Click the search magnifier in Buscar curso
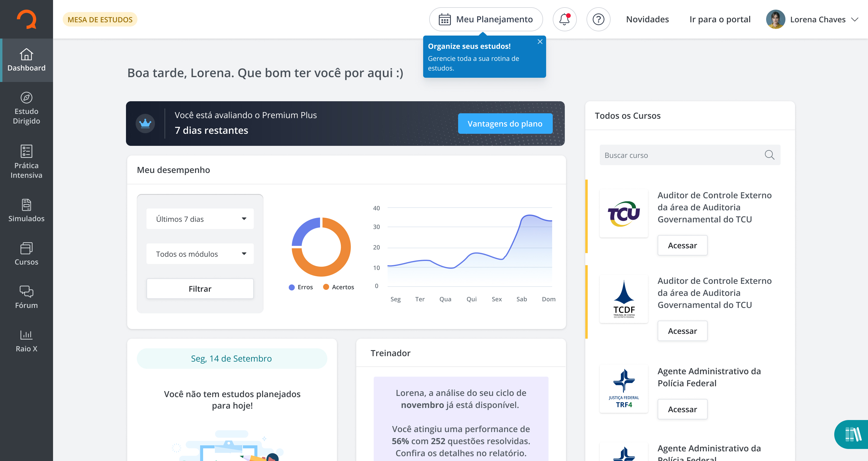The height and width of the screenshot is (461, 868). click(769, 155)
